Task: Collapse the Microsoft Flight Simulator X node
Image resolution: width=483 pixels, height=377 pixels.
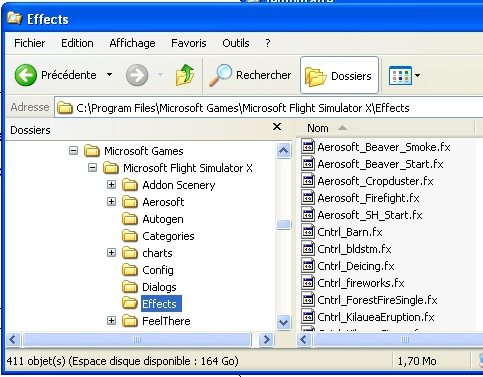Action: click(x=92, y=168)
